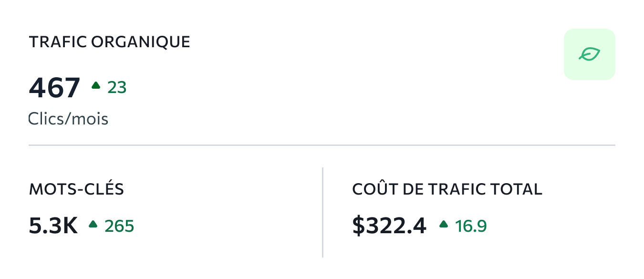Click the 467 organic traffic value
Screen dimensions: 644x279
pos(54,88)
